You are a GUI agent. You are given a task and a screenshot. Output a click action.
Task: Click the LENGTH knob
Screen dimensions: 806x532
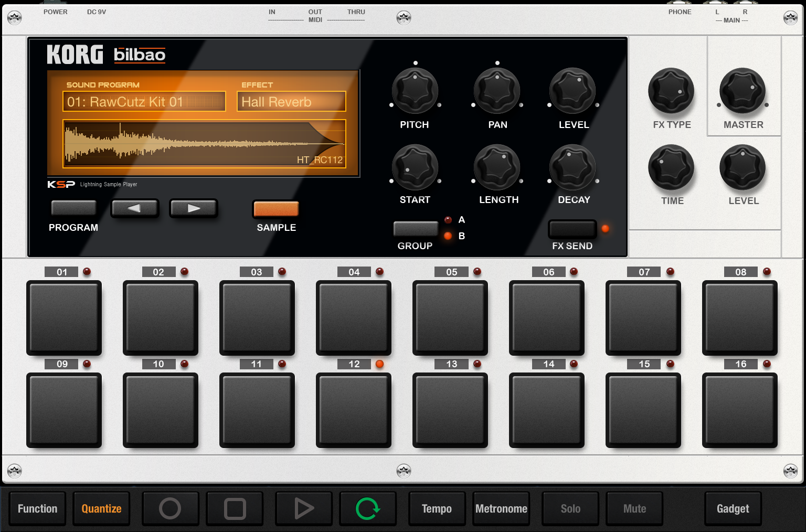click(497, 167)
